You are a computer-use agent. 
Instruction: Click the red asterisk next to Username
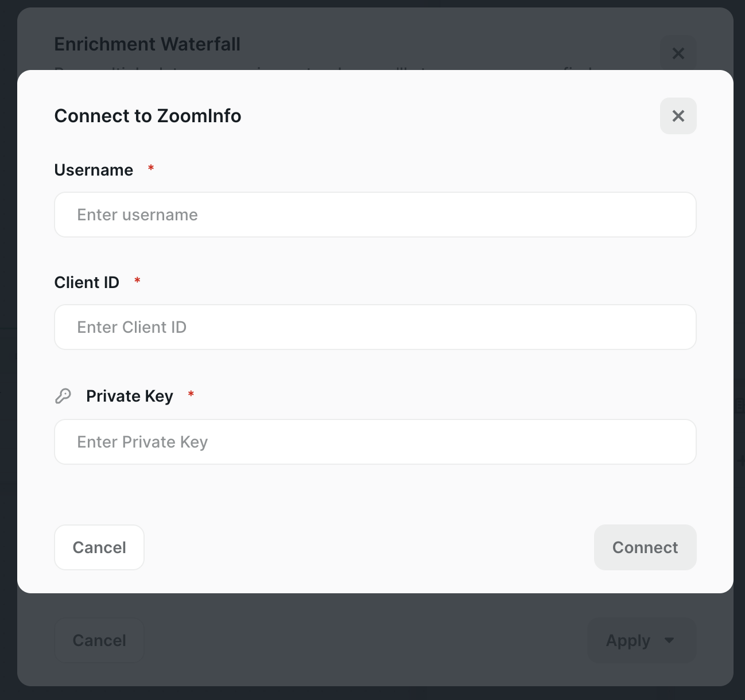pos(151,169)
